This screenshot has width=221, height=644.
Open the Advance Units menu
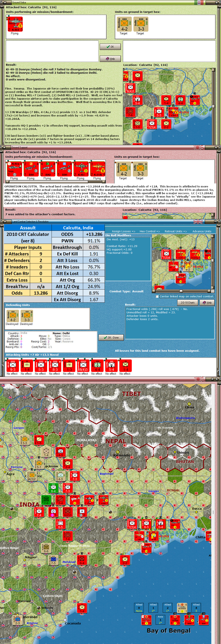[x=202, y=231]
